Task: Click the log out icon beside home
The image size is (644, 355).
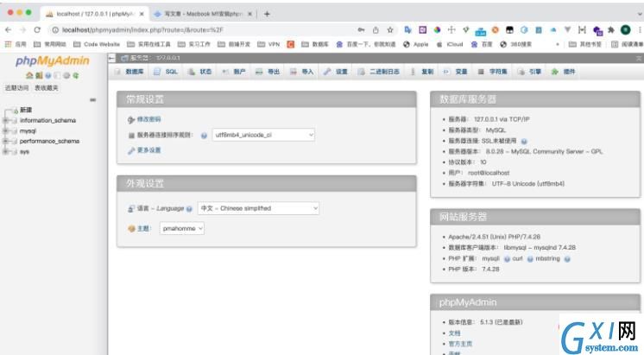Action: click(39, 76)
